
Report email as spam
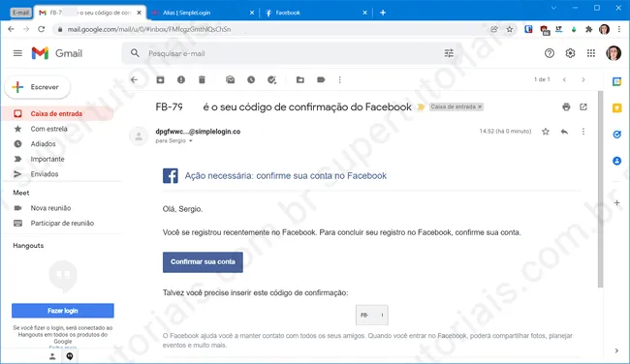point(181,79)
